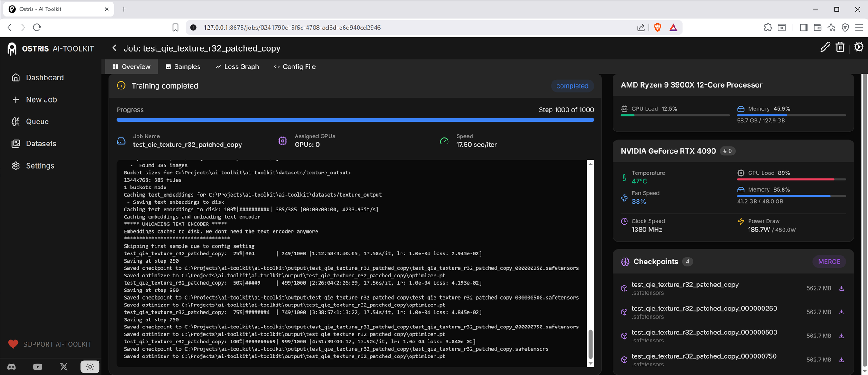The width and height of the screenshot is (868, 375).
Task: Open the YouTube link icon
Action: pos(38,367)
